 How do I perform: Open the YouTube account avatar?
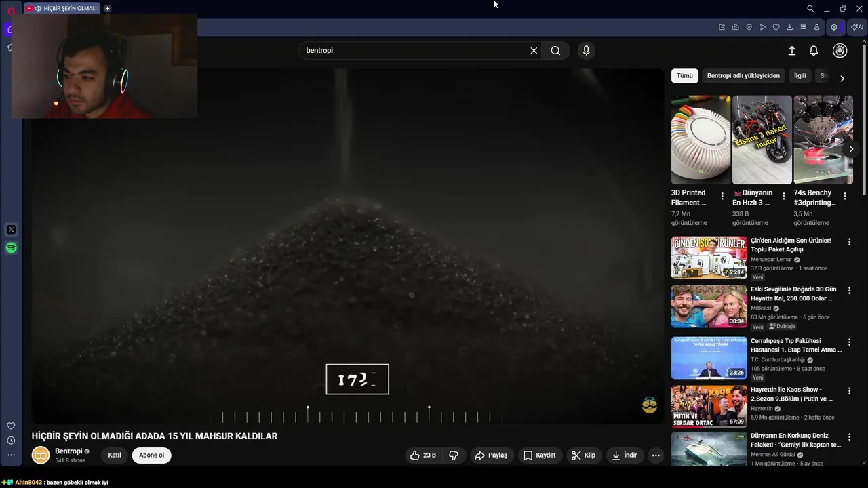[x=840, y=50]
